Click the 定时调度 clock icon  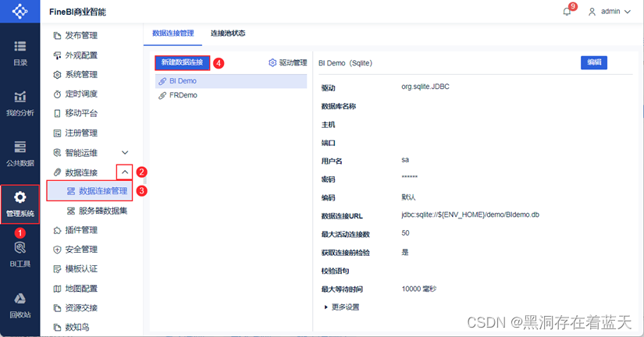click(x=57, y=94)
